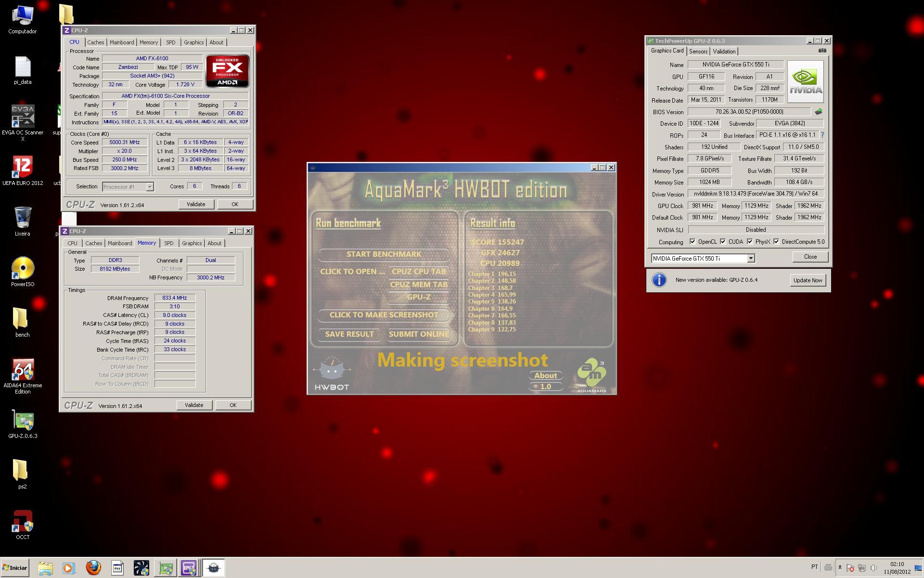Screen dimensions: 924x578
Task: Click Close button in GPU-Z
Action: (x=810, y=257)
